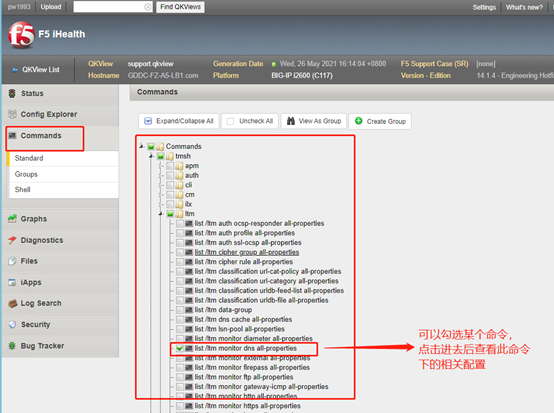Check list /ltm monitor ftp all-properties
The width and height of the screenshot is (554, 413).
coord(180,377)
